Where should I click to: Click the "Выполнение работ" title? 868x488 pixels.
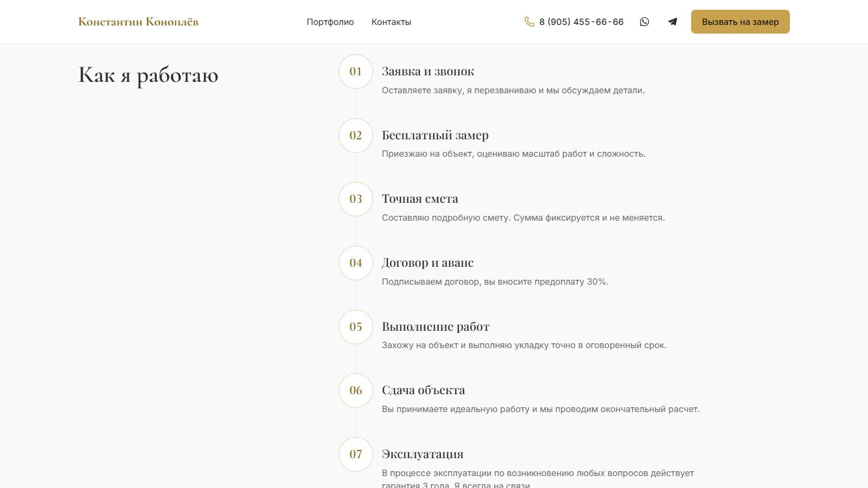point(436,326)
